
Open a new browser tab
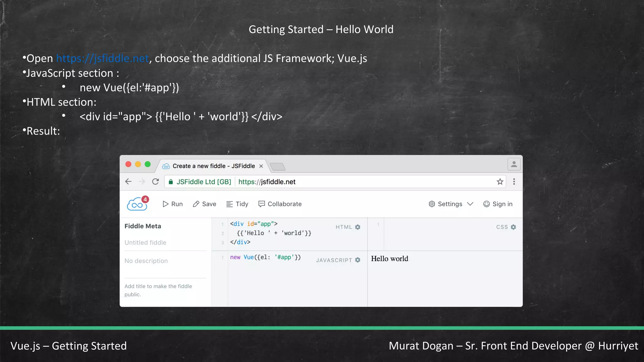point(278,166)
